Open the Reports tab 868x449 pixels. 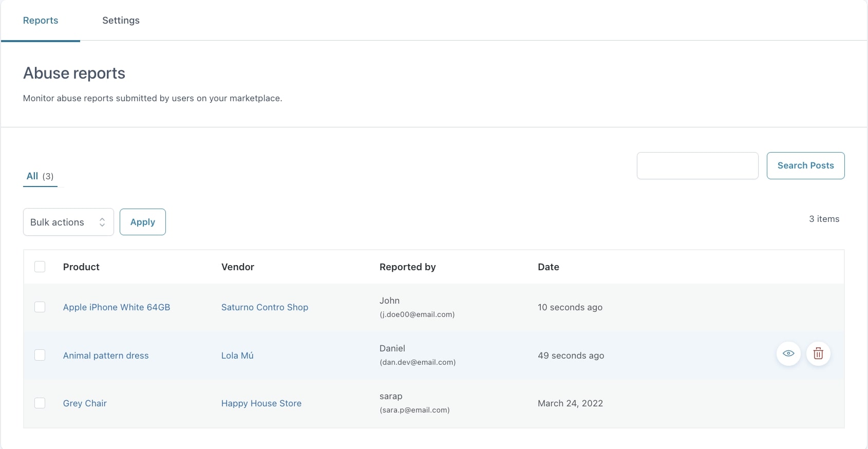coord(41,21)
